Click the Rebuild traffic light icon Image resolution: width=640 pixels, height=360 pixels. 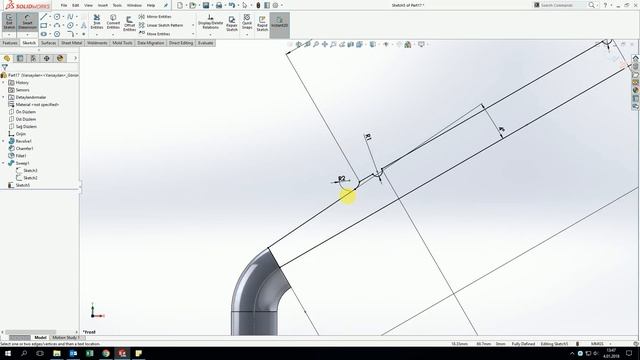(x=258, y=5)
